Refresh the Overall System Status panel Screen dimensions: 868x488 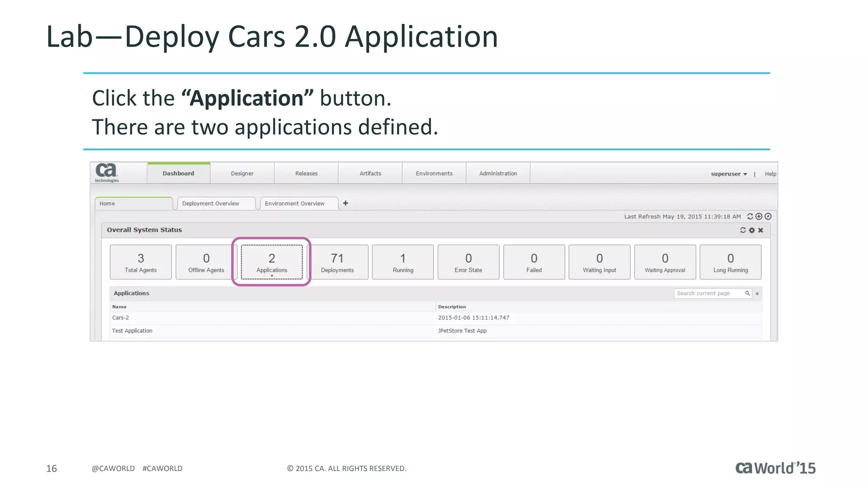point(743,230)
